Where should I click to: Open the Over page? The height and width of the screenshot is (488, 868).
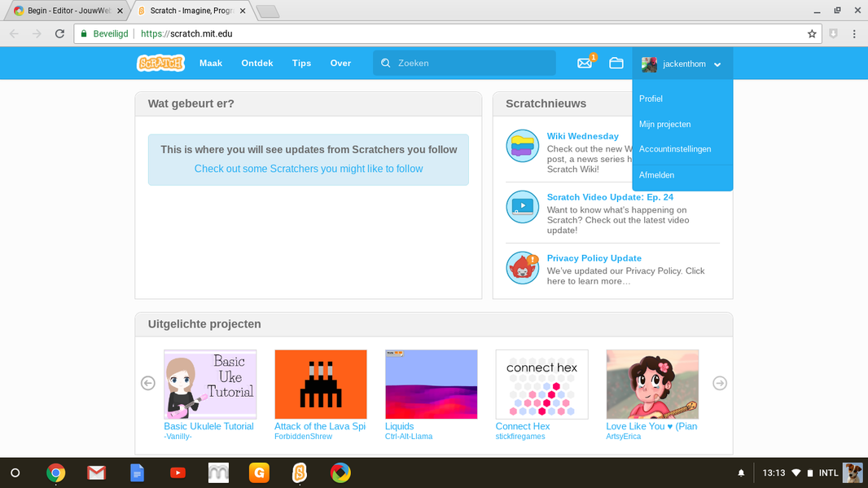tap(340, 64)
